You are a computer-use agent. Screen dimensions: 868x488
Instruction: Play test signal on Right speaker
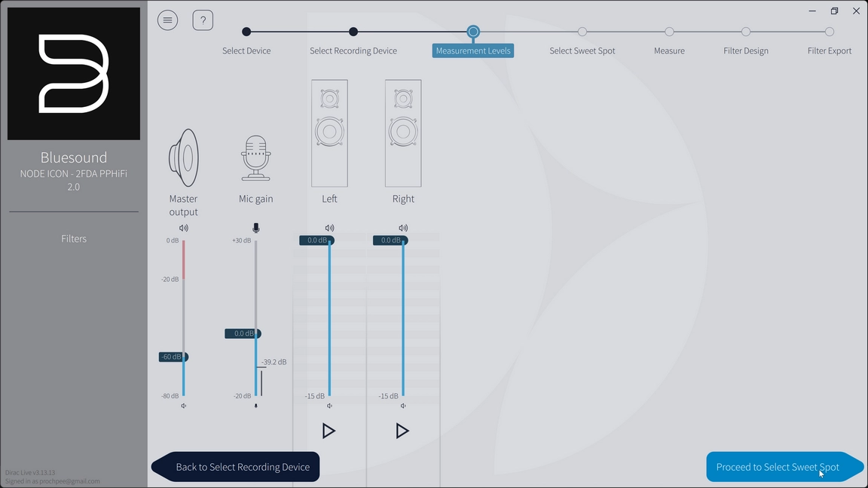[x=402, y=431]
